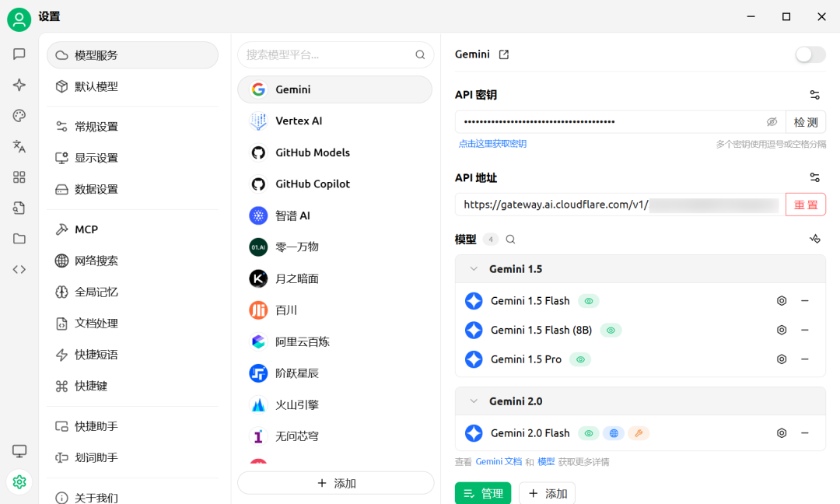This screenshot has width=840, height=504.
Task: Open the translate sidebar icon
Action: click(x=19, y=146)
